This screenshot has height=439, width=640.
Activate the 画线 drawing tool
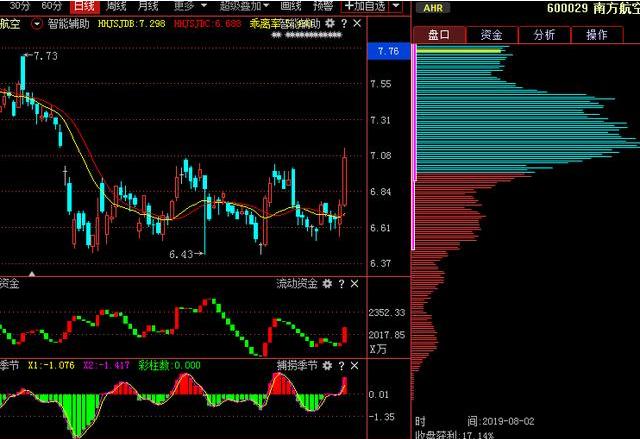290,6
